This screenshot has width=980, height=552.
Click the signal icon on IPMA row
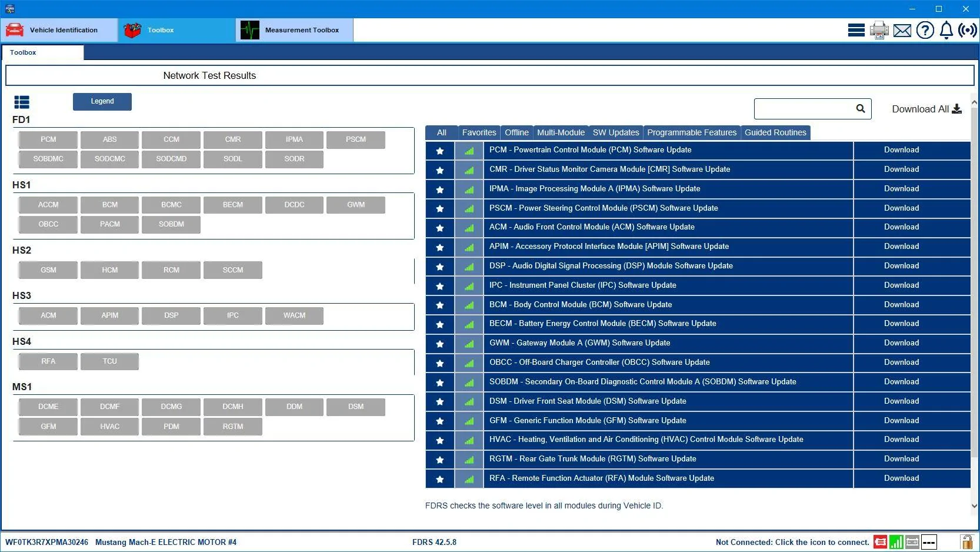click(469, 189)
